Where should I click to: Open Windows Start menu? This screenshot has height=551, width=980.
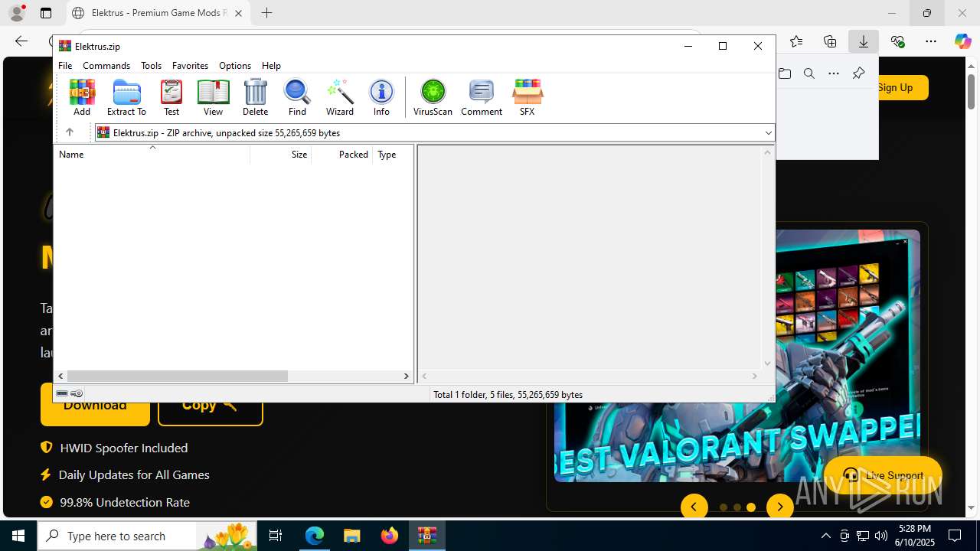[18, 536]
